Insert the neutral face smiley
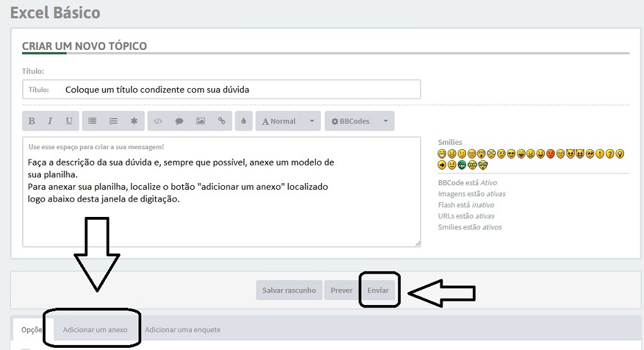Viewport: 644px width, 350px height. (x=451, y=165)
